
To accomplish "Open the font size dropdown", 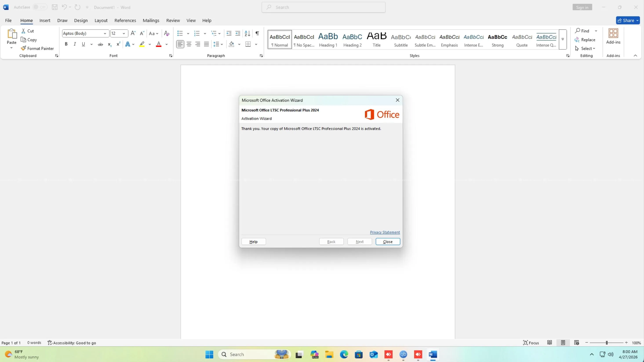I will (124, 33).
